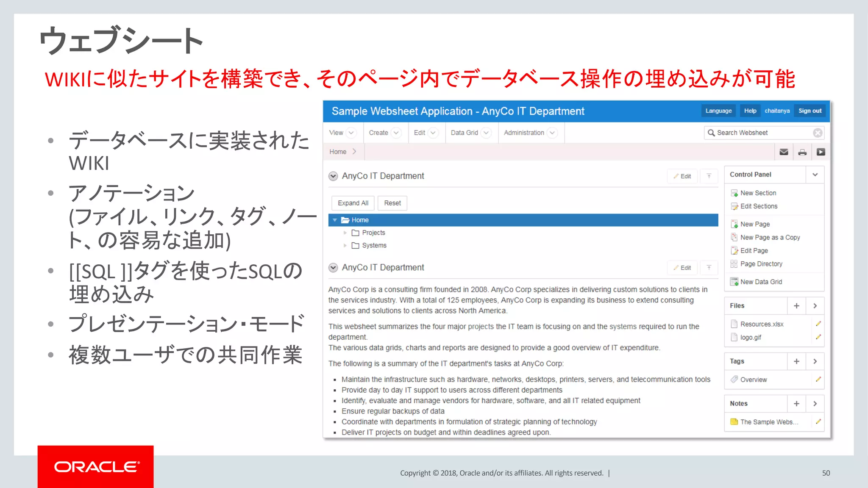Edit logo.gif with pencil icon
The width and height of the screenshot is (868, 488).
(818, 337)
